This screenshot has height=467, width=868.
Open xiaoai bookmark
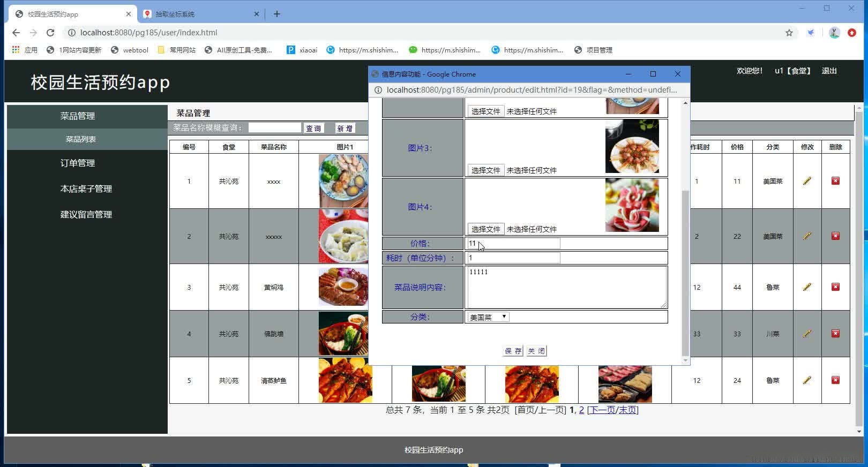(302, 50)
